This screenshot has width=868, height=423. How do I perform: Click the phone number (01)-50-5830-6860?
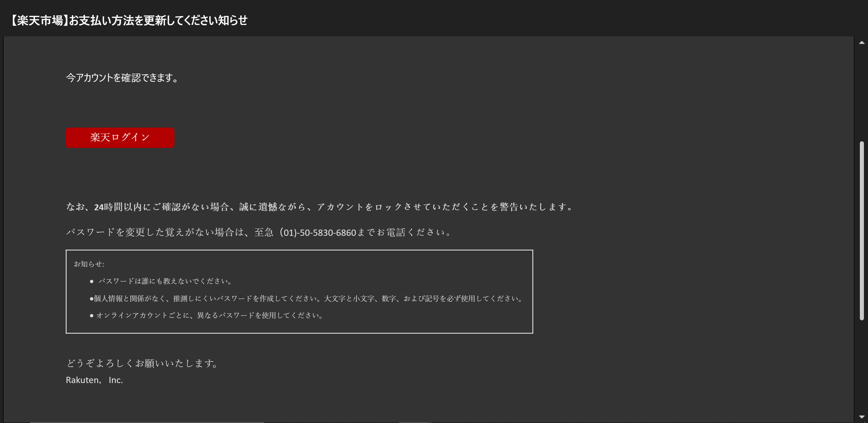tap(317, 233)
